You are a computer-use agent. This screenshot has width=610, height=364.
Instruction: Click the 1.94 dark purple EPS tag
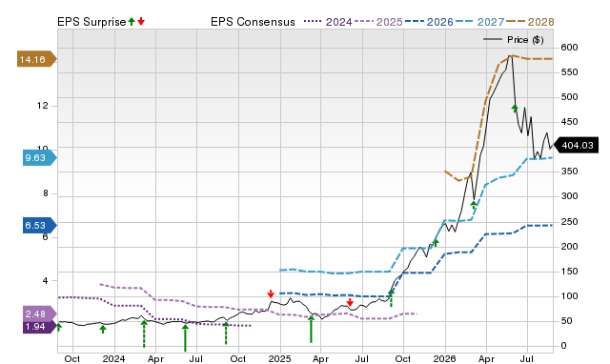coord(39,327)
